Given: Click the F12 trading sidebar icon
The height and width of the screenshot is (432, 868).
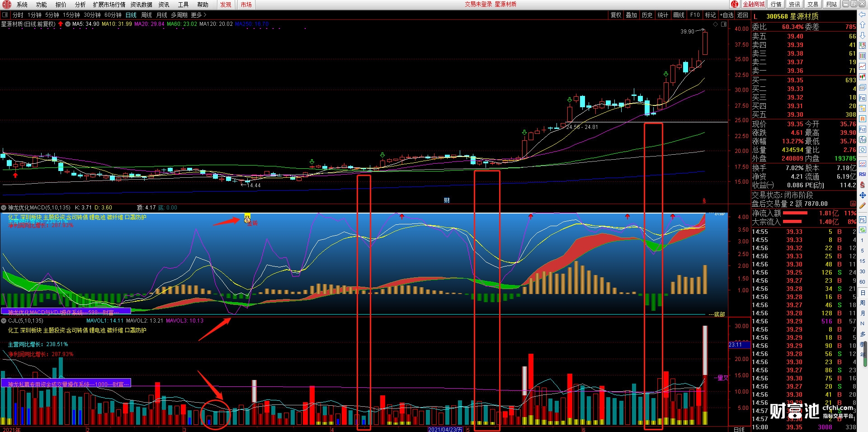Looking at the screenshot, I should tap(863, 129).
